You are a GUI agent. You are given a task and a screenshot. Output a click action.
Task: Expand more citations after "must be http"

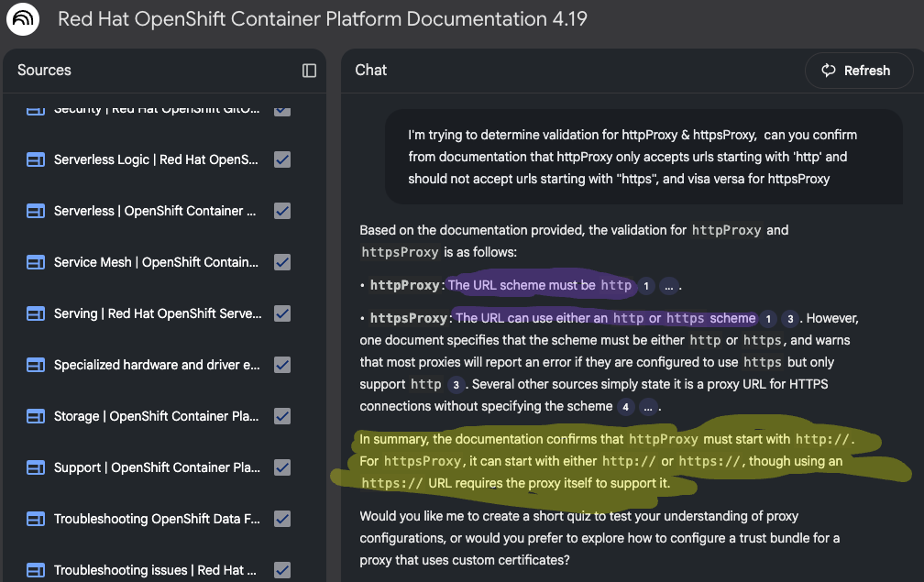click(x=669, y=286)
